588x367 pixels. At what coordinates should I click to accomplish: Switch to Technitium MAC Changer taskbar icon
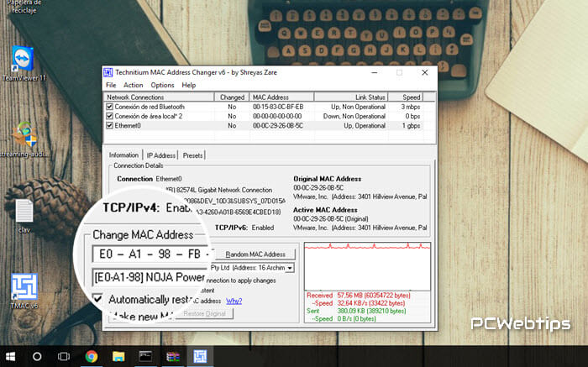tap(200, 357)
